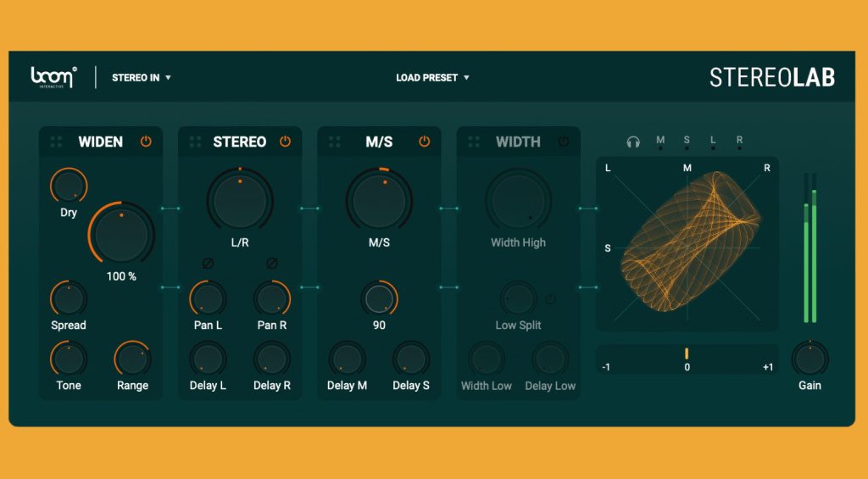The image size is (868, 479).
Task: Click the Width High knob
Action: [x=518, y=200]
